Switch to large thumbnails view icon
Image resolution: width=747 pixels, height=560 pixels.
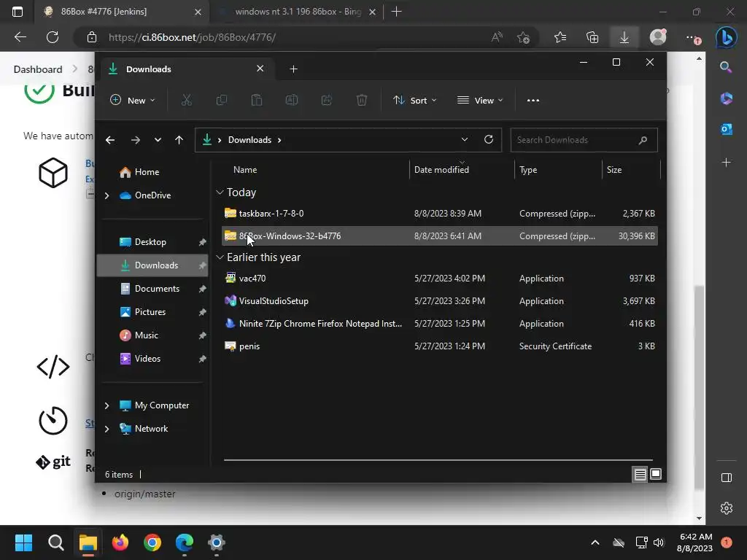(x=656, y=474)
